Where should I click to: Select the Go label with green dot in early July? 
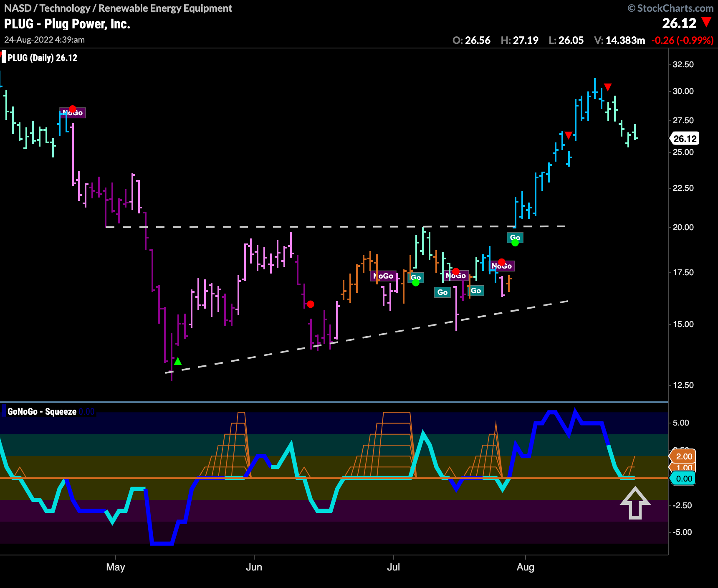pyautogui.click(x=416, y=278)
